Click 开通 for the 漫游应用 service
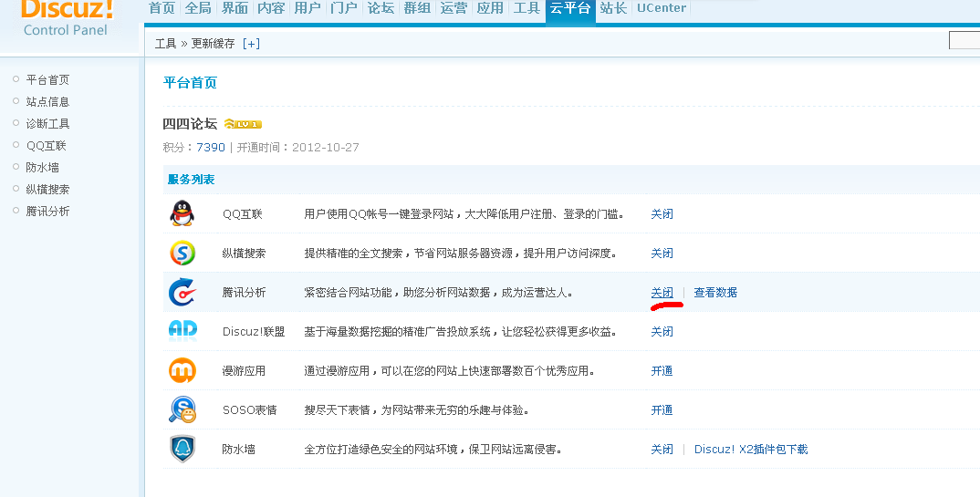This screenshot has width=980, height=497. (662, 371)
